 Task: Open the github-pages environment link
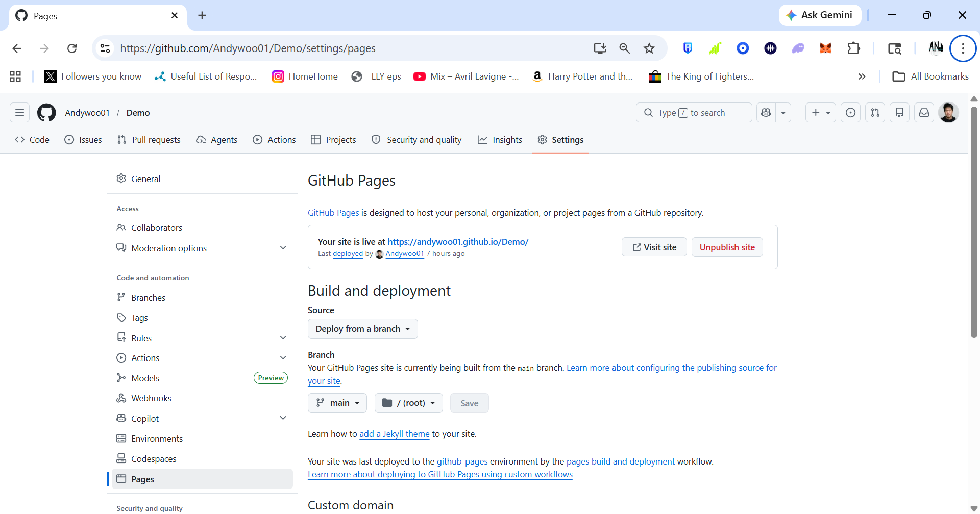(462, 461)
